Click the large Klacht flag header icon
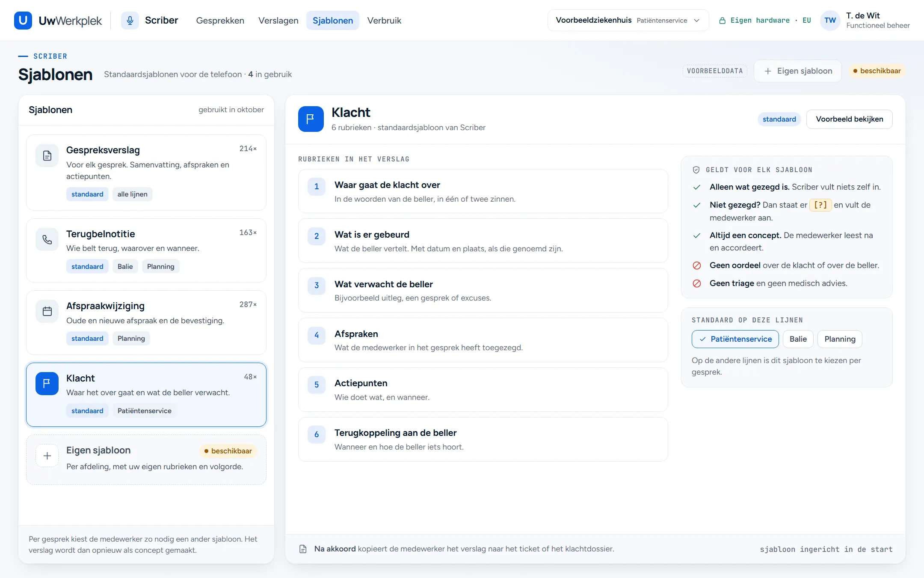Image resolution: width=924 pixels, height=578 pixels. [311, 119]
